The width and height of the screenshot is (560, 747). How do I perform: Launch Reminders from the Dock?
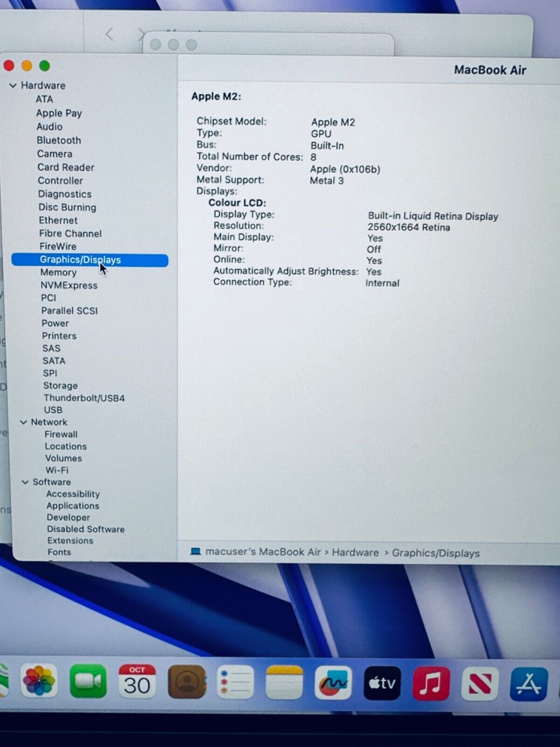pyautogui.click(x=235, y=682)
